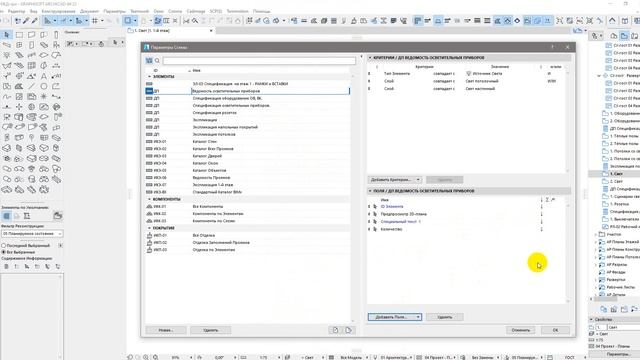Click the 'Отменить' button
The image size is (640, 360).
tap(520, 330)
